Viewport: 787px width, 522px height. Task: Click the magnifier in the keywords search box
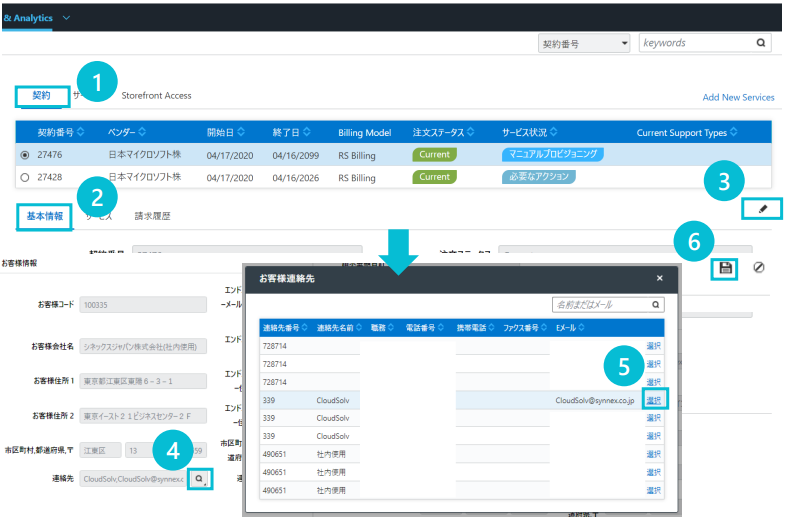(x=761, y=43)
